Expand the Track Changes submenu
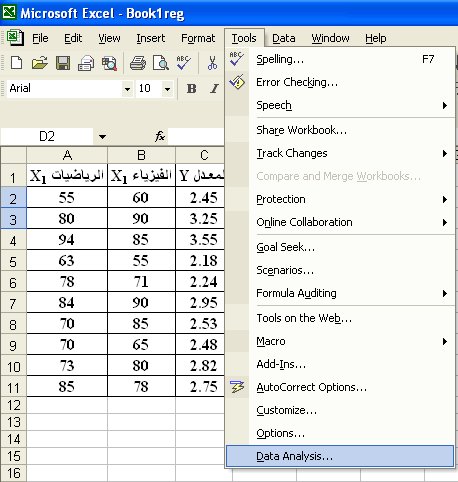The image size is (458, 482). pyautogui.click(x=445, y=153)
